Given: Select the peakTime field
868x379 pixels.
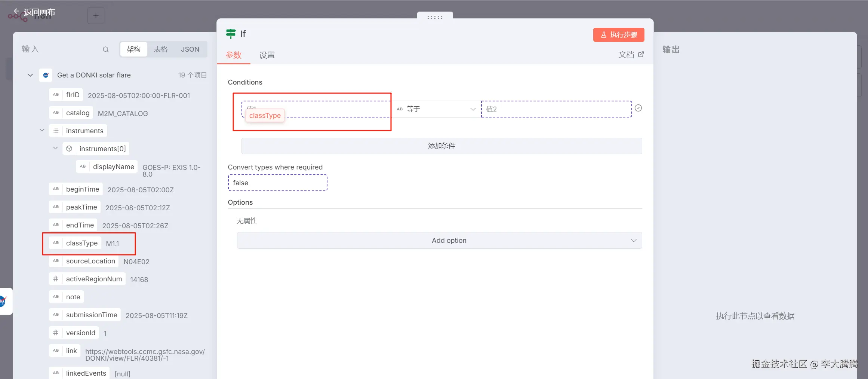Looking at the screenshot, I should [75, 207].
